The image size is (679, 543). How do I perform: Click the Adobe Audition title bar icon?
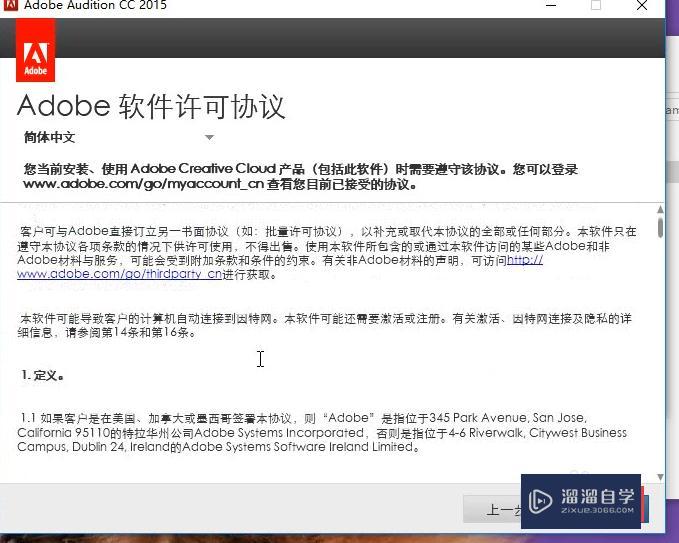[x=10, y=5]
